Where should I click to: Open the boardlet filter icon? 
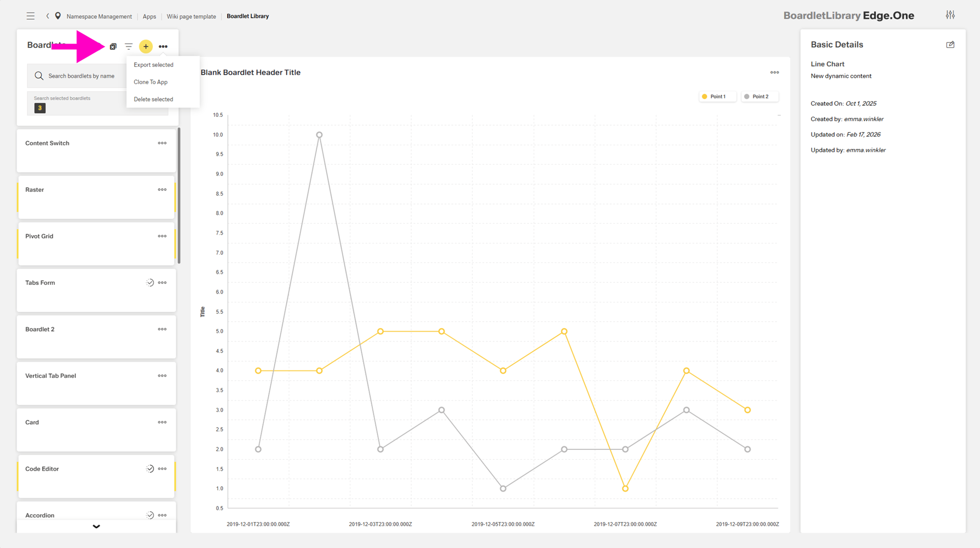129,47
